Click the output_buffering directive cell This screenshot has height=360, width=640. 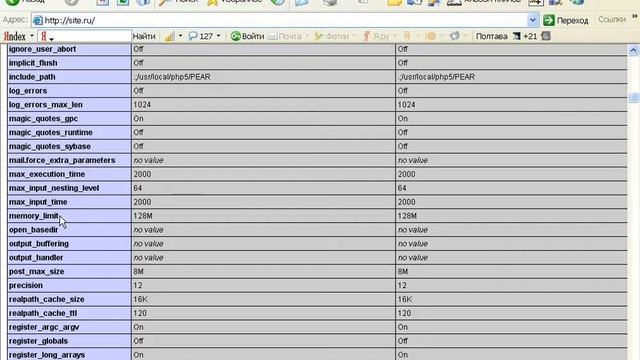69,243
